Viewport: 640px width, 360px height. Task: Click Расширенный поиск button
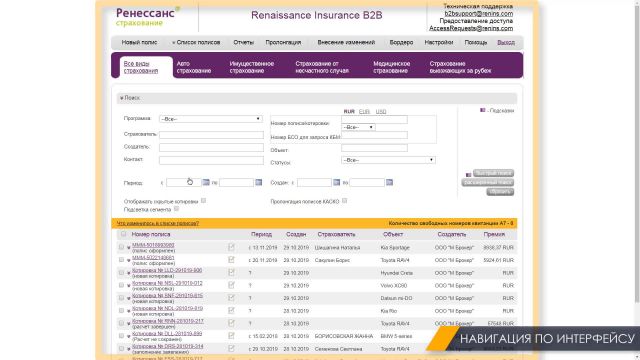click(488, 182)
